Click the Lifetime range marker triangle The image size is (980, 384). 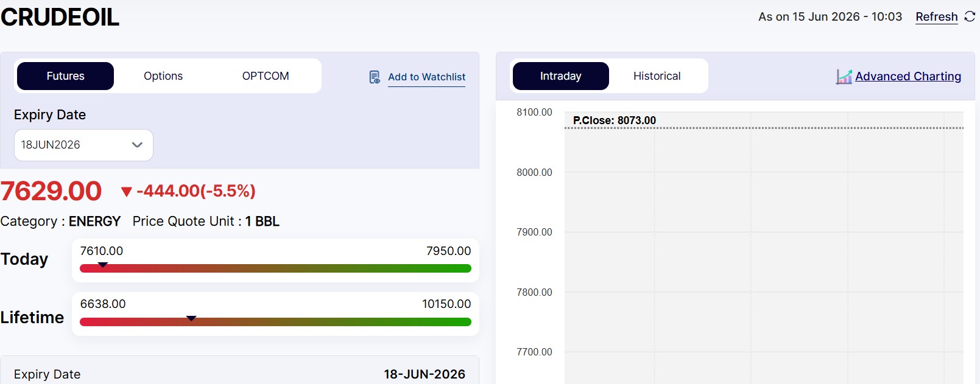pyautogui.click(x=191, y=318)
